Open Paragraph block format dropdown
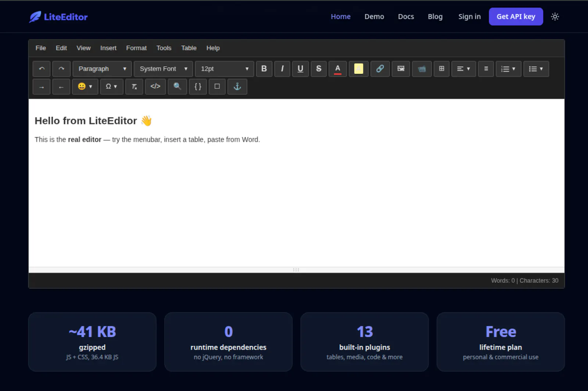The width and height of the screenshot is (588, 391). point(102,69)
